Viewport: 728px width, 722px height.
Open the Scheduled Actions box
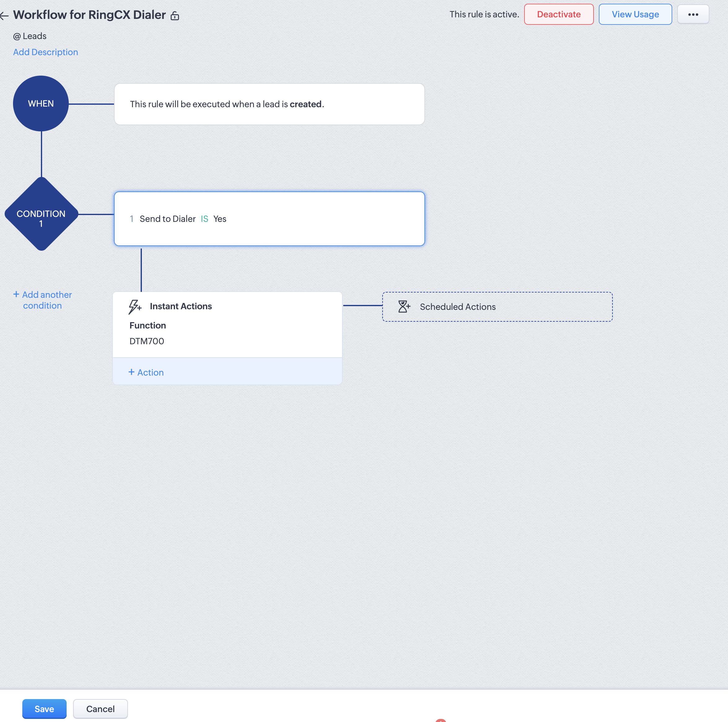tap(497, 306)
